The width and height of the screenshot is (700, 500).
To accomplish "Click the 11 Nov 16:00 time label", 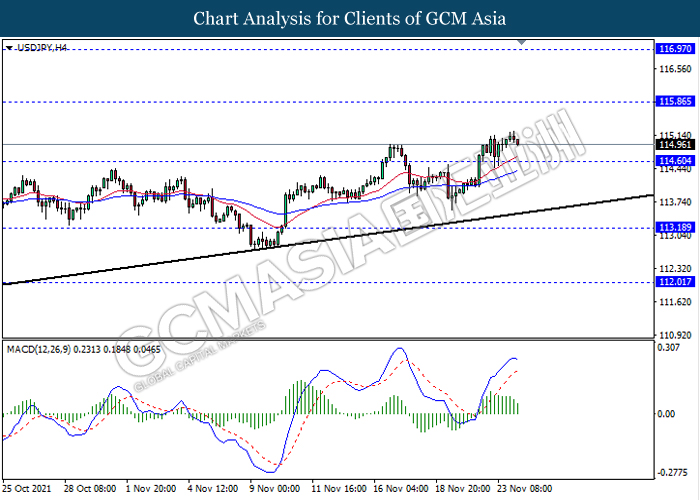I will (x=339, y=489).
